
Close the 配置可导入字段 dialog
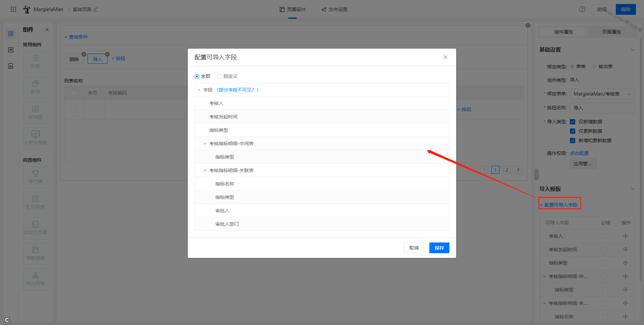coord(445,57)
